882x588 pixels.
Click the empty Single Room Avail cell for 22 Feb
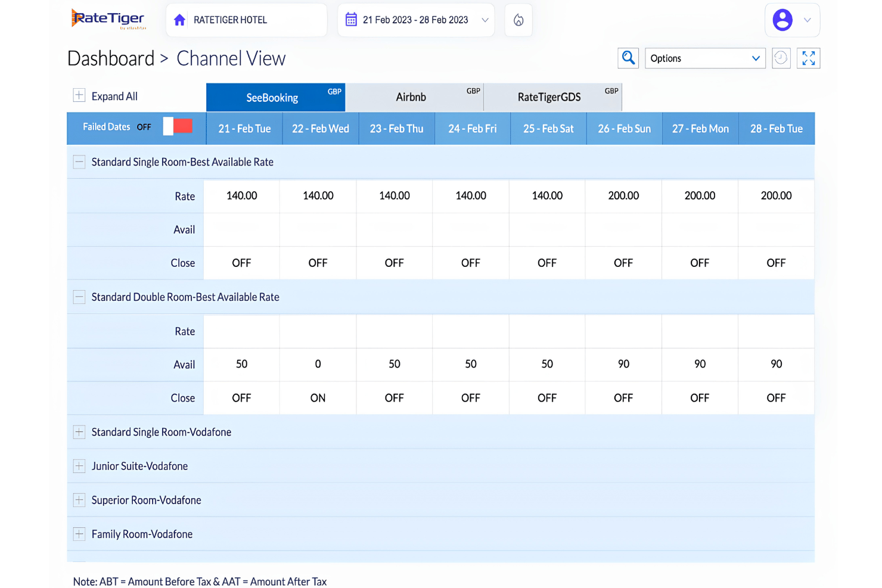[318, 229]
